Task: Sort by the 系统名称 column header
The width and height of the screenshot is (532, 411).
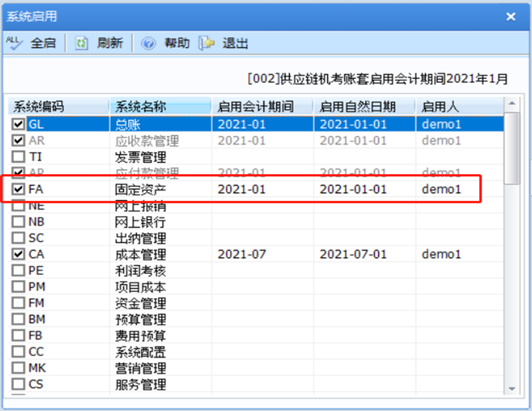Action: pyautogui.click(x=161, y=106)
